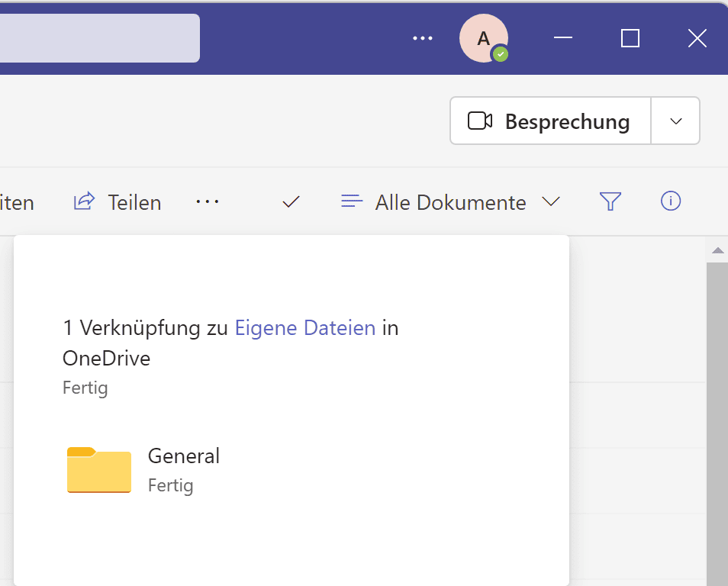Click the profile avatar with letter A
The width and height of the screenshot is (728, 586).
[484, 38]
